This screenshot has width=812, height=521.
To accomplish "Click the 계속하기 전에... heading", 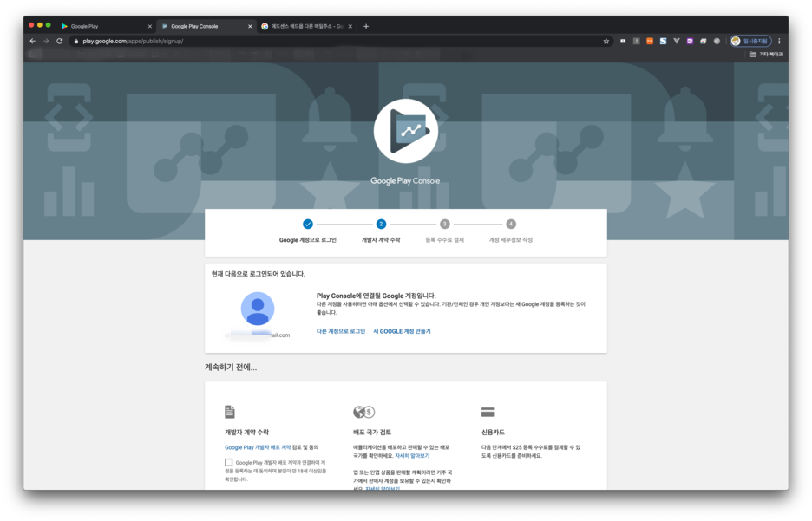I will pos(231,368).
